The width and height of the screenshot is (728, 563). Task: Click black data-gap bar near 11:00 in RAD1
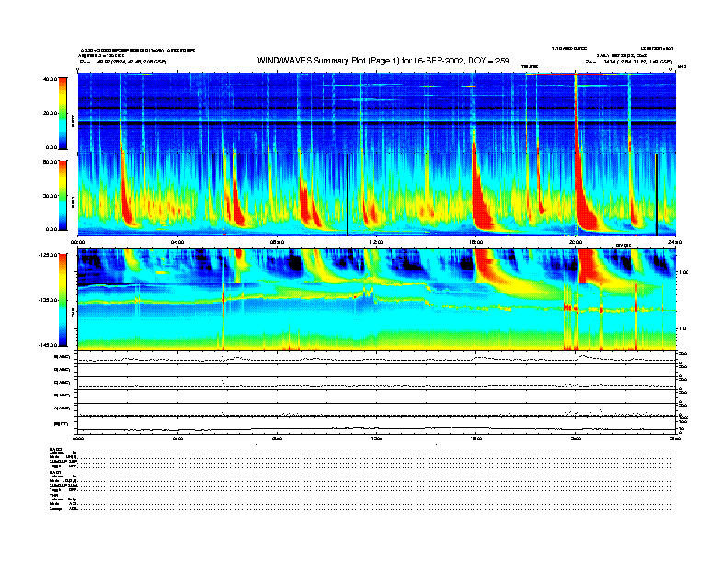click(347, 194)
